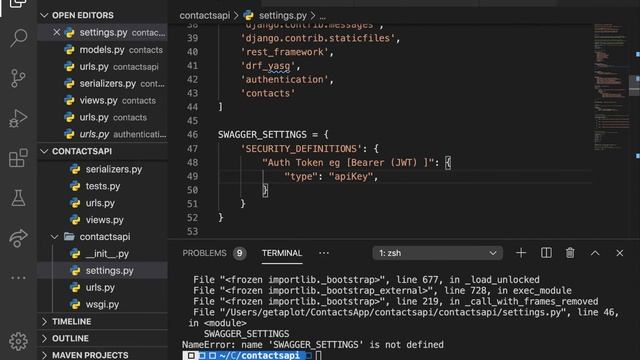Image resolution: width=640 pixels, height=360 pixels.
Task: Click the "type": "apiKey" line
Action: coord(331,176)
